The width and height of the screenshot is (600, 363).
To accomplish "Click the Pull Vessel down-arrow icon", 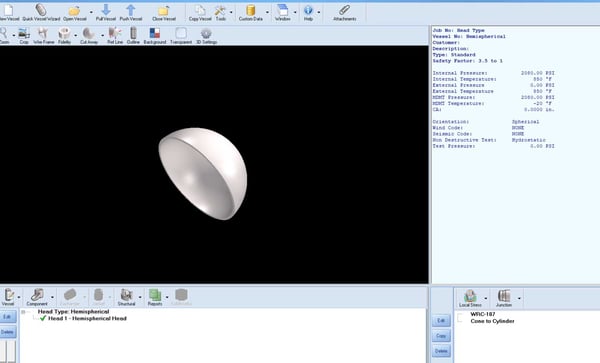I will 106,12.
